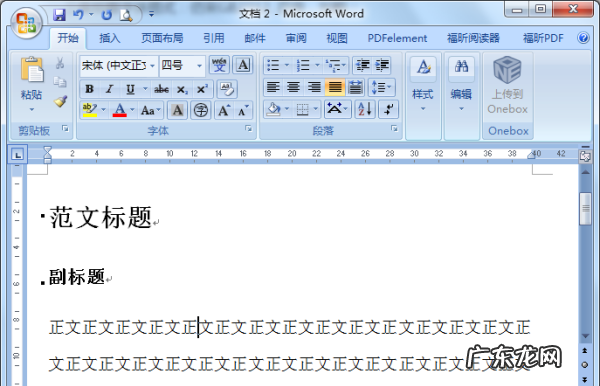Clear formatting with eraser icon
Screen dimensions: 600x386
[227, 89]
